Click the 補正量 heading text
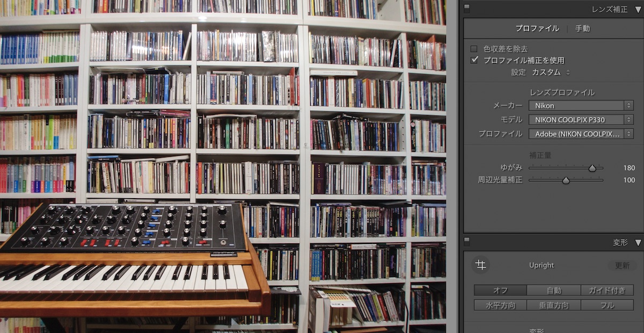The image size is (644, 333). [540, 155]
